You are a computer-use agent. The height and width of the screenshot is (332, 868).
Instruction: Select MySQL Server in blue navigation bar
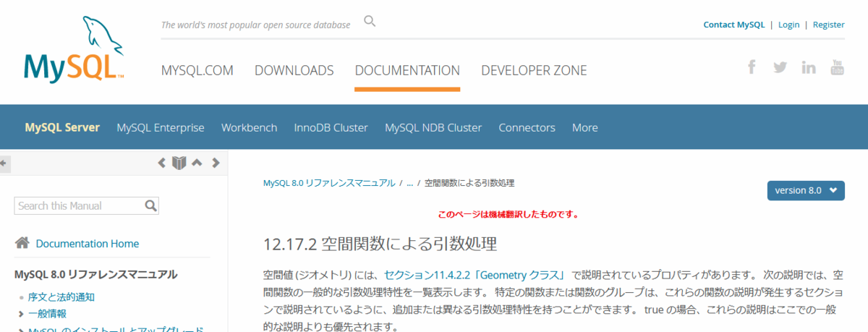pyautogui.click(x=62, y=127)
